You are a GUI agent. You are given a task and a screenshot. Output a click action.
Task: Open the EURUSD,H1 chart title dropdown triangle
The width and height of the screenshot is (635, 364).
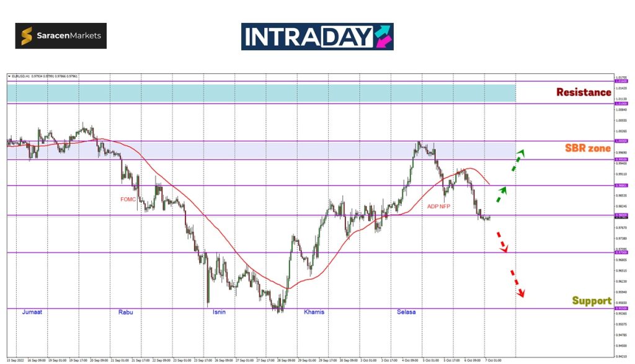[9, 76]
